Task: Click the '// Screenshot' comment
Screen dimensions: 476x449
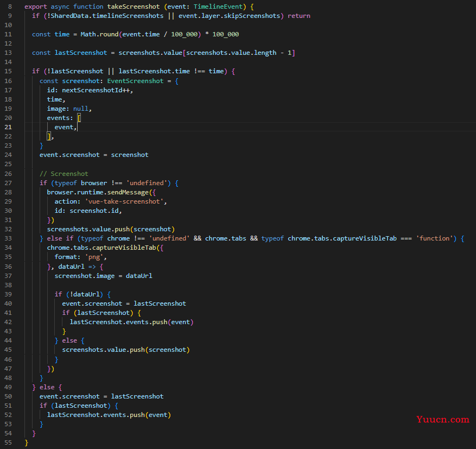Action: coord(64,174)
